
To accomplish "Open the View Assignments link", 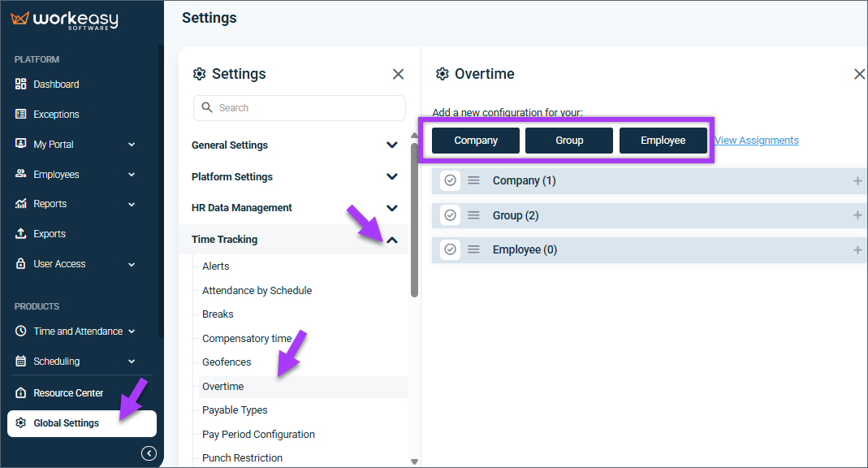I will tap(756, 141).
